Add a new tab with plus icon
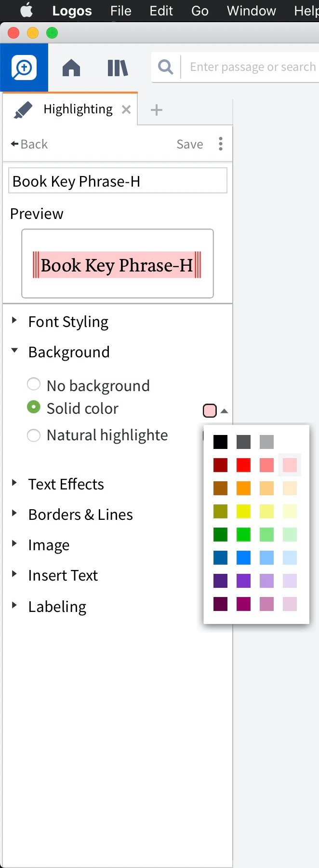The height and width of the screenshot is (868, 319). (x=157, y=110)
